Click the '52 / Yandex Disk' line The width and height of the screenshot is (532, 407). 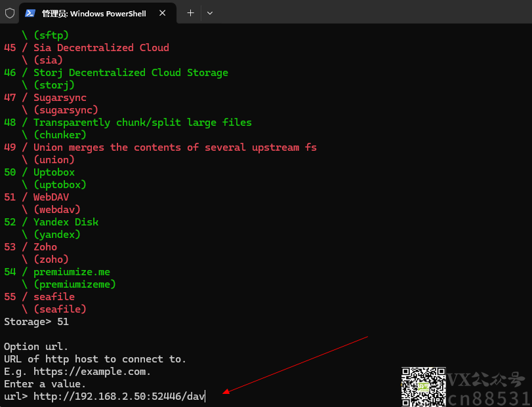[51, 222]
